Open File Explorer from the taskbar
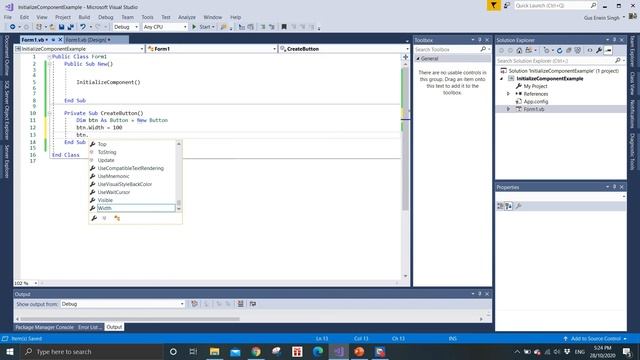The width and height of the screenshot is (640, 360). (x=214, y=351)
